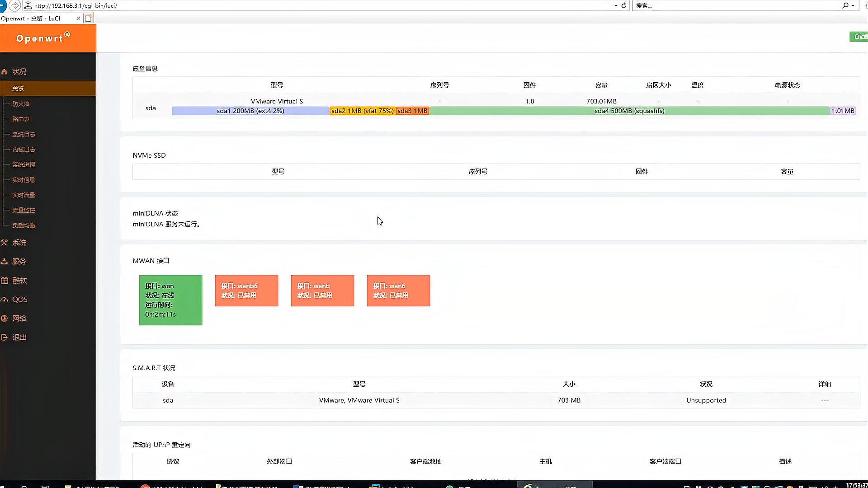
Task: Select 总览 in the sidebar
Action: click(48, 89)
